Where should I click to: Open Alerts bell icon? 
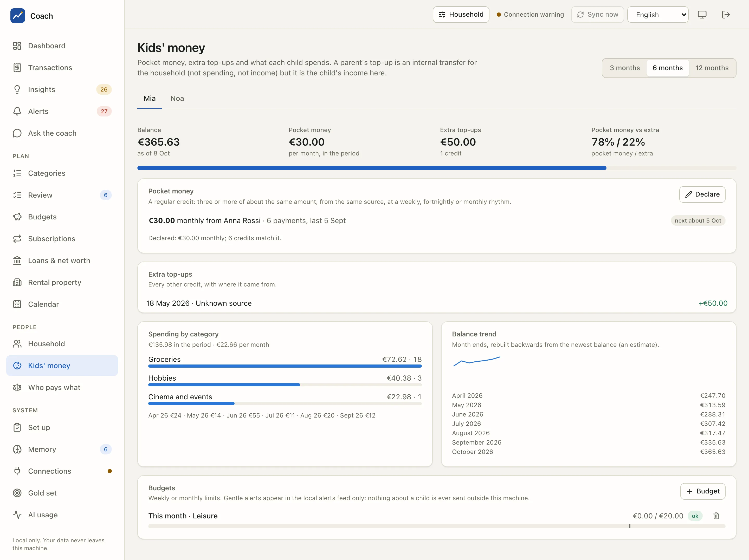tap(17, 111)
